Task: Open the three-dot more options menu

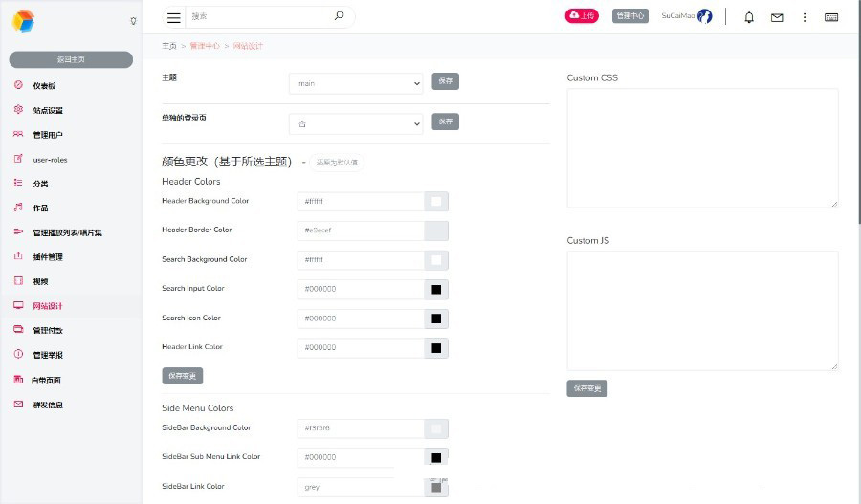Action: click(x=805, y=17)
